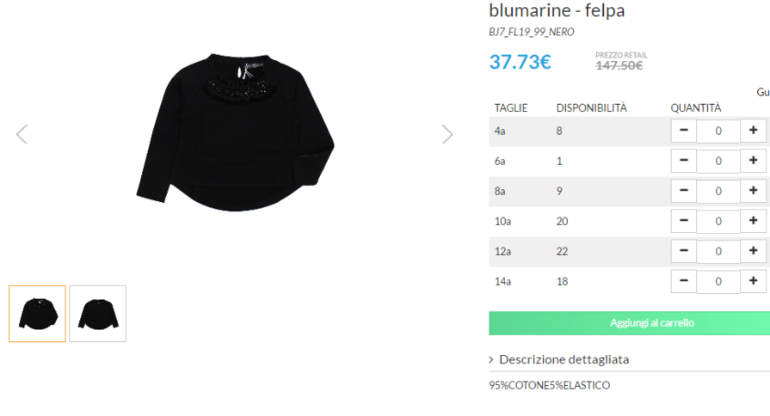Image resolution: width=770 pixels, height=416 pixels.
Task: Show the next product image
Action: pyautogui.click(x=447, y=134)
